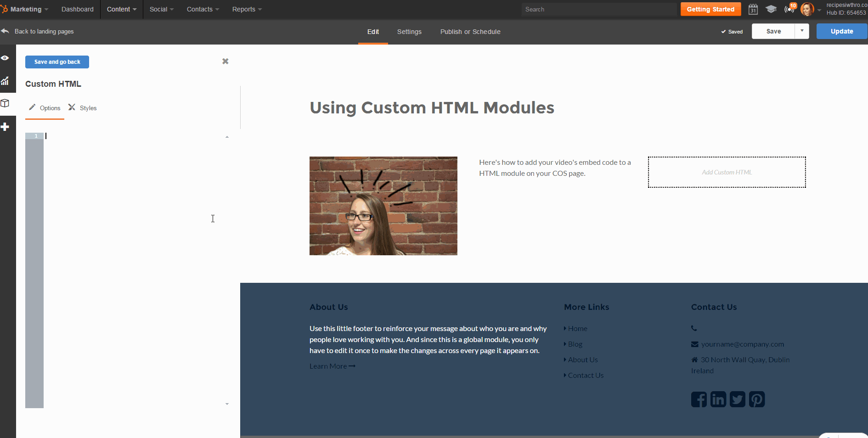The image size is (868, 438).
Task: Click Save and go back button
Action: (x=57, y=62)
